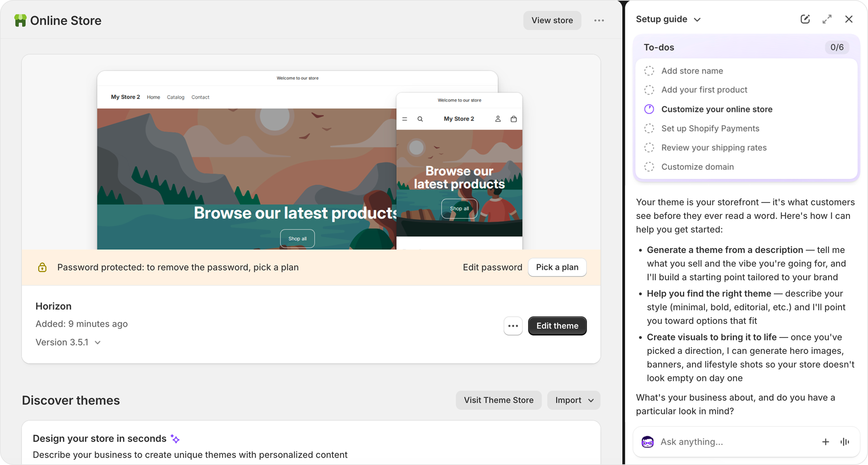Mark Add your first product to-do circle
The height and width of the screenshot is (465, 868).
(x=649, y=90)
